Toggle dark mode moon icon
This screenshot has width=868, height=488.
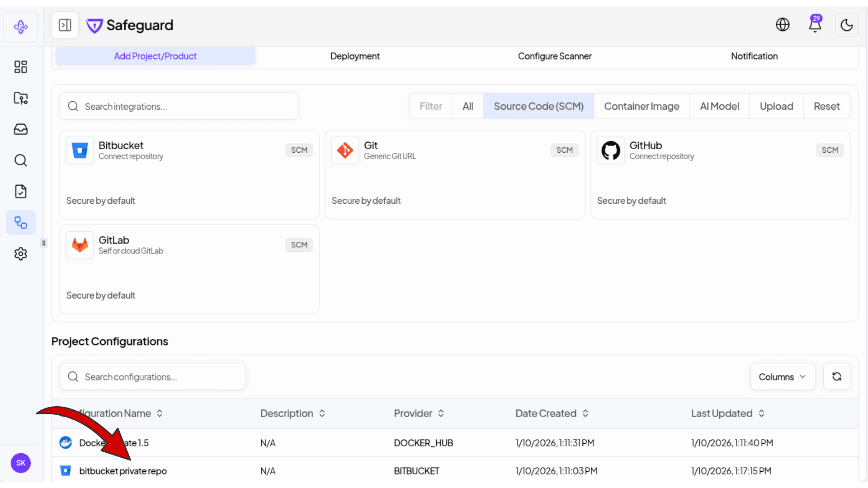(846, 25)
